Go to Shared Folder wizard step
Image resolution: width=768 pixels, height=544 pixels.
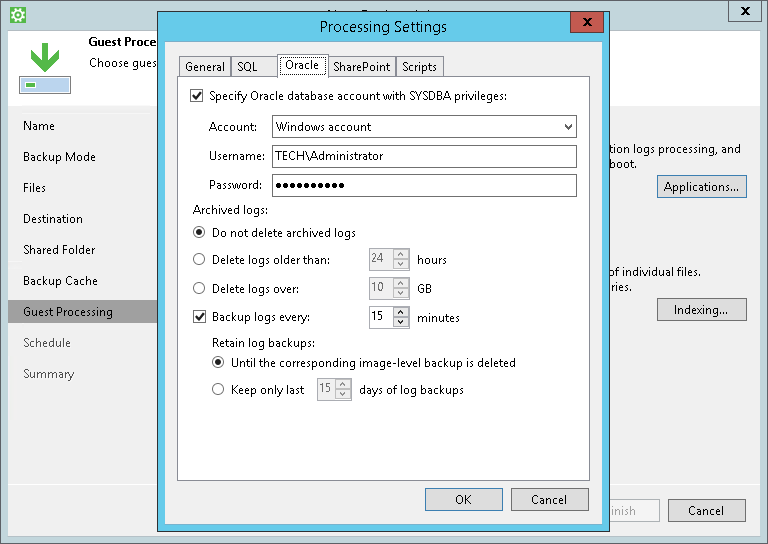(x=59, y=250)
